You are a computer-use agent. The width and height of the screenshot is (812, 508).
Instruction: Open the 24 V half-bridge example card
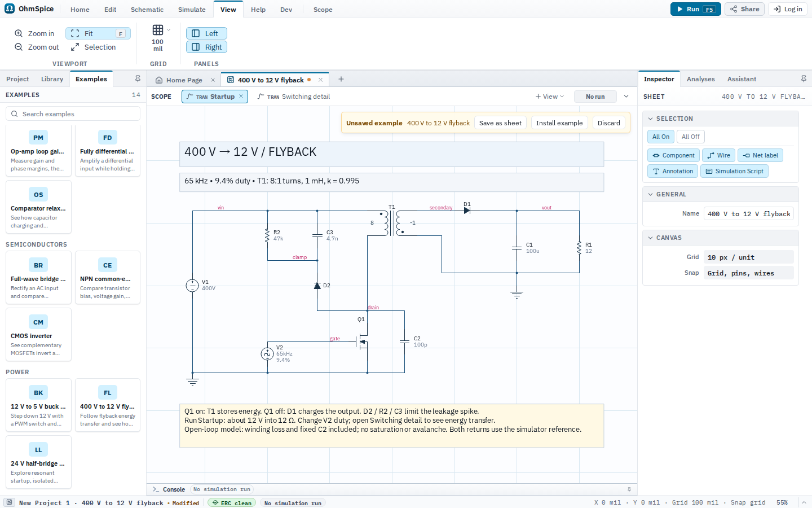[38, 462]
